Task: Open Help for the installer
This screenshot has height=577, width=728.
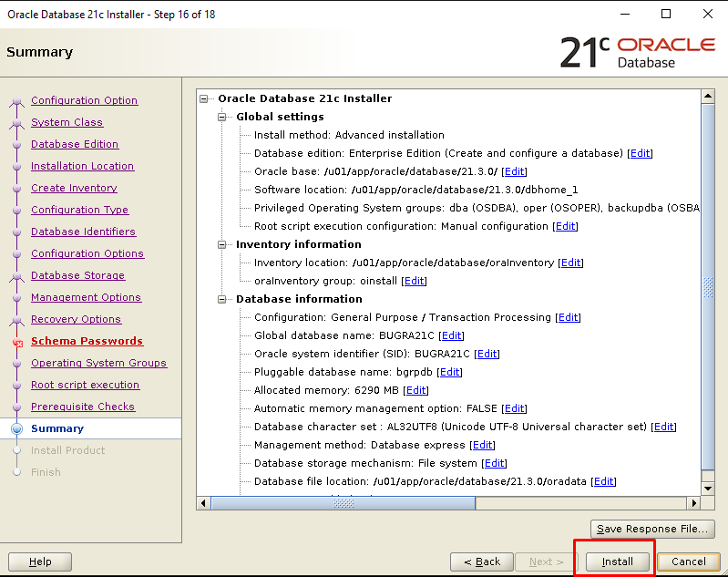Action: pos(40,562)
